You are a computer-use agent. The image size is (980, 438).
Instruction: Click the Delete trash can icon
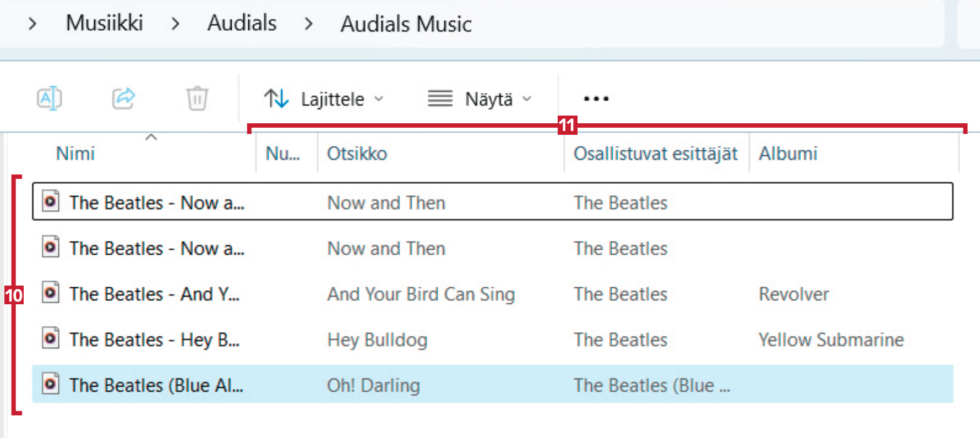197,98
